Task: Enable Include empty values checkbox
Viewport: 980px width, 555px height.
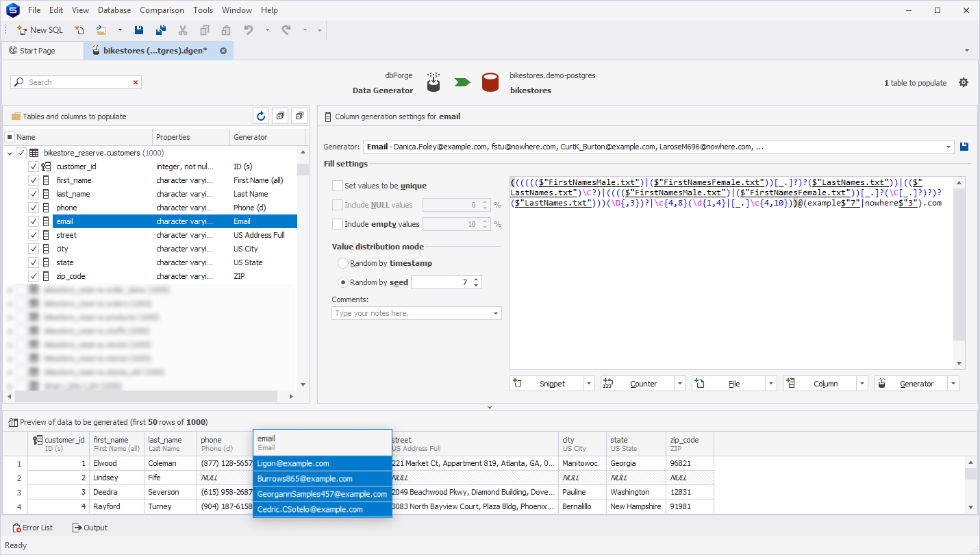Action: coord(337,224)
